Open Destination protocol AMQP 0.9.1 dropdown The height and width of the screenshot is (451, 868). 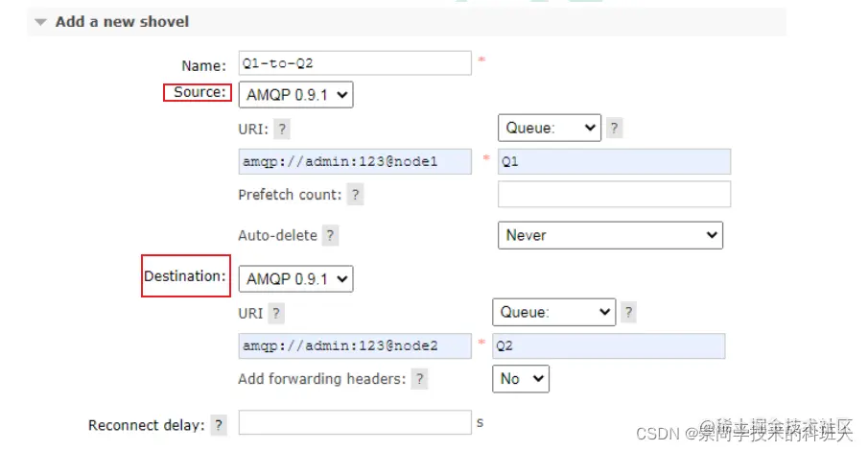click(x=296, y=278)
